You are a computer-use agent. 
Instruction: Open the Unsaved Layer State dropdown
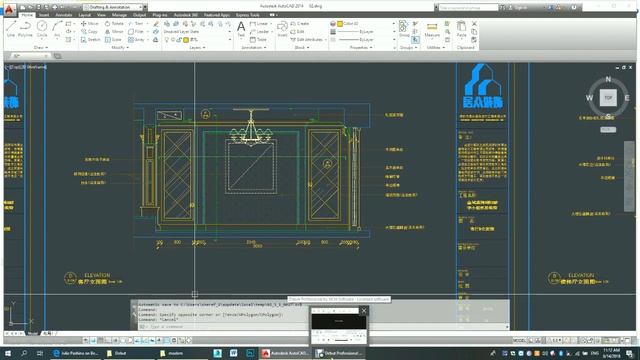point(198,31)
